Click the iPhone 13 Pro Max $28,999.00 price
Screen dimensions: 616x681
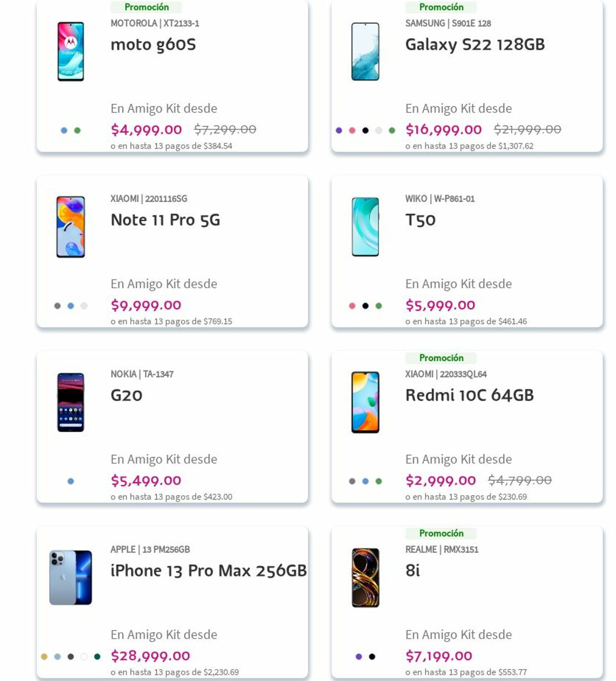click(150, 656)
